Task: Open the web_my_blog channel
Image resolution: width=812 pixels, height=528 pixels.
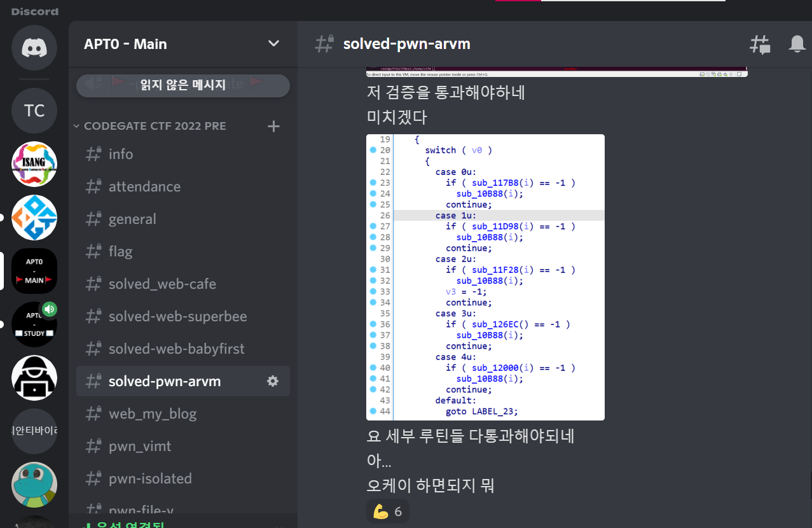Action: coord(183,413)
